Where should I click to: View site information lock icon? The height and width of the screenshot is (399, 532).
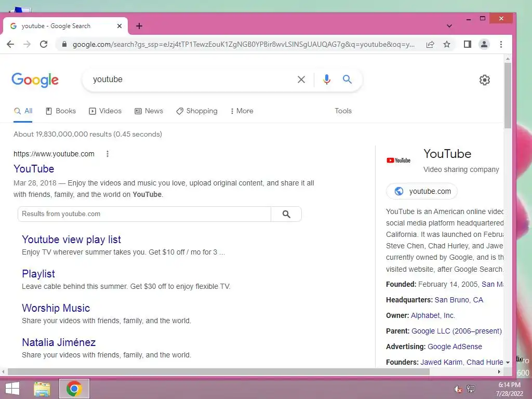(64, 44)
